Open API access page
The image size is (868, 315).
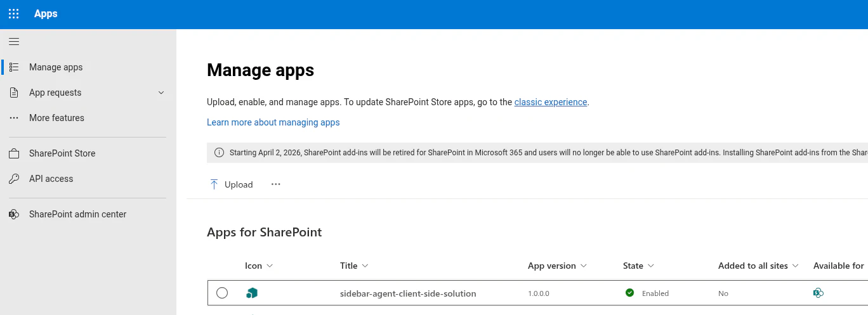click(51, 179)
